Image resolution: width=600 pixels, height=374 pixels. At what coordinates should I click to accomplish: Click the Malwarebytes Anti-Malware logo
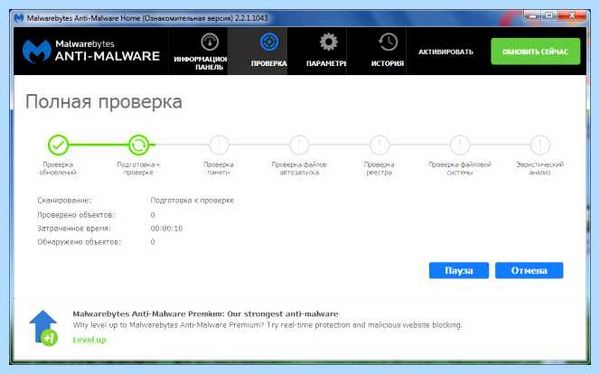(x=91, y=51)
